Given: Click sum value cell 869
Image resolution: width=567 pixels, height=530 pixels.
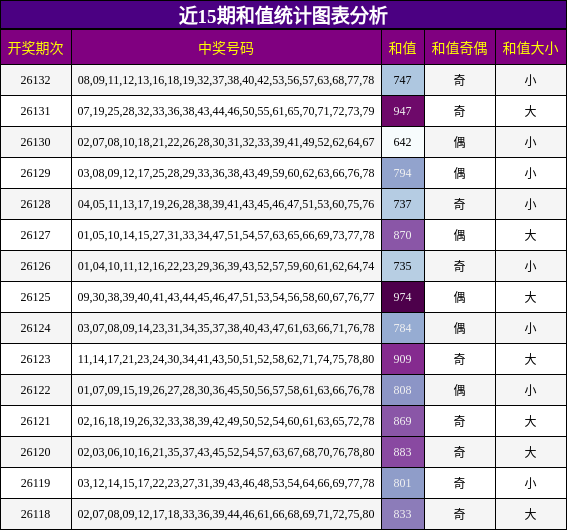Looking at the screenshot, I should pyautogui.click(x=402, y=421).
